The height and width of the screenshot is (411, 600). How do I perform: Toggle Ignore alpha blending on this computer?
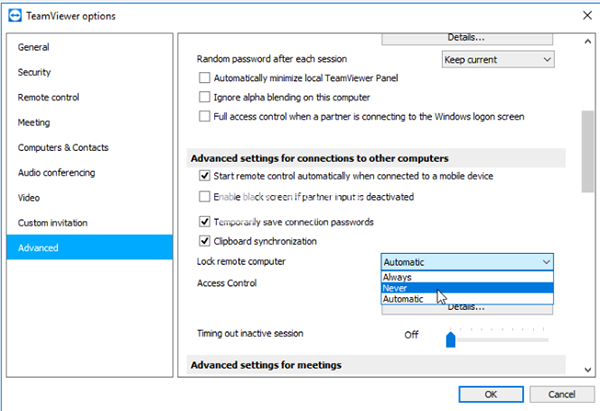click(x=204, y=97)
